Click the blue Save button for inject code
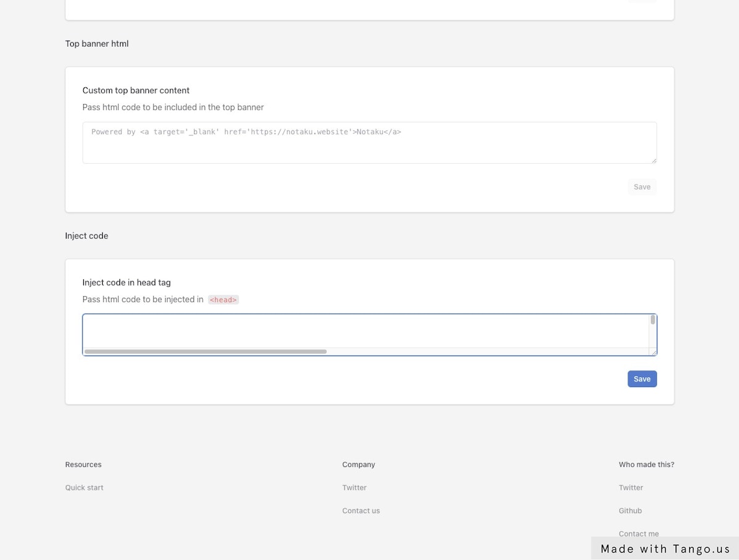Screen dimensions: 739x560 642,379
